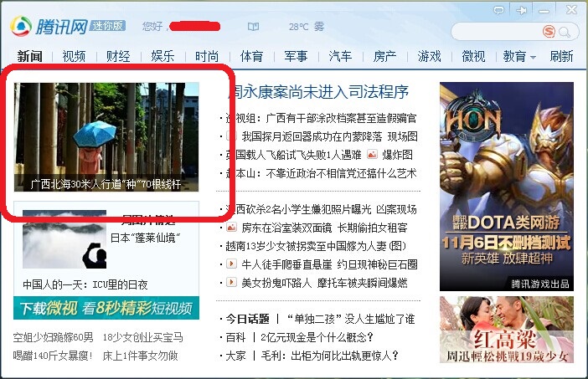
Task: Open headline 周永康案尚未进入司法程序
Action: [x=319, y=91]
